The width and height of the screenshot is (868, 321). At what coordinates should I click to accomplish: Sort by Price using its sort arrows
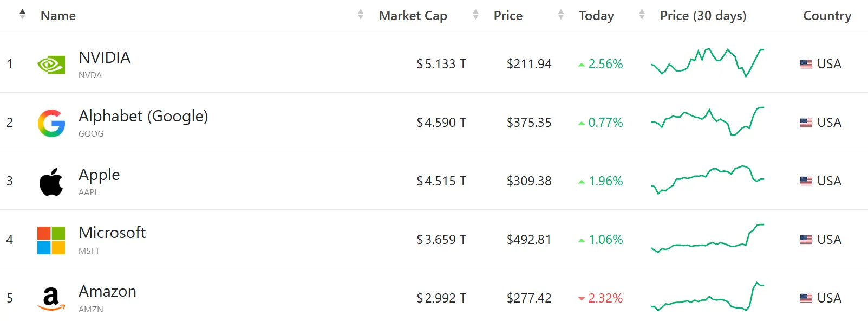tap(475, 15)
